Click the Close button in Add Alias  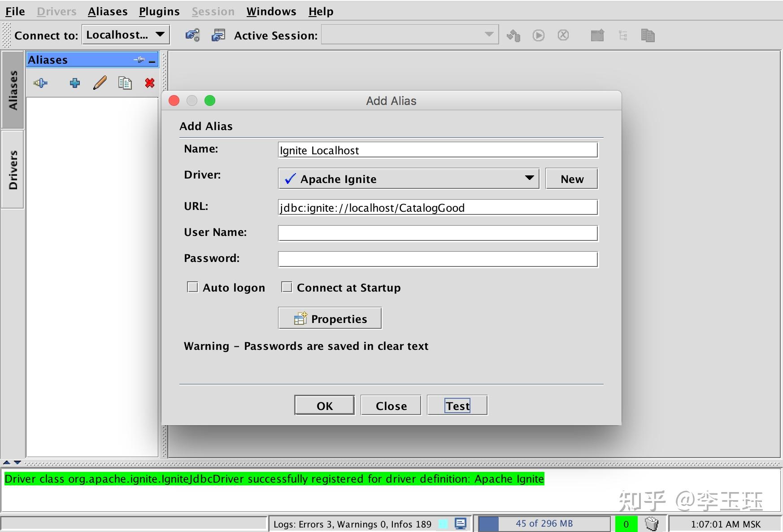pos(391,406)
